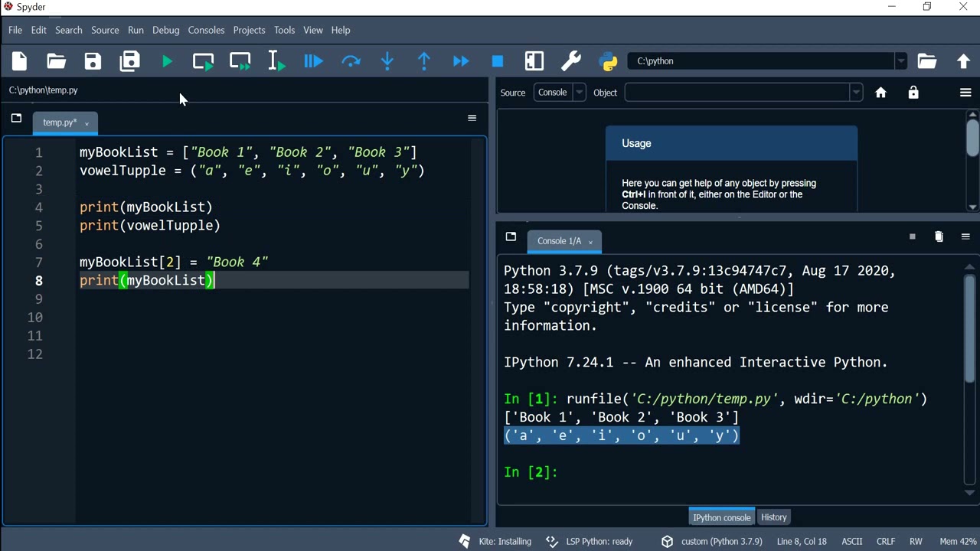Click the LSP Python ready status
Viewport: 980px width, 551px height.
[x=590, y=541]
